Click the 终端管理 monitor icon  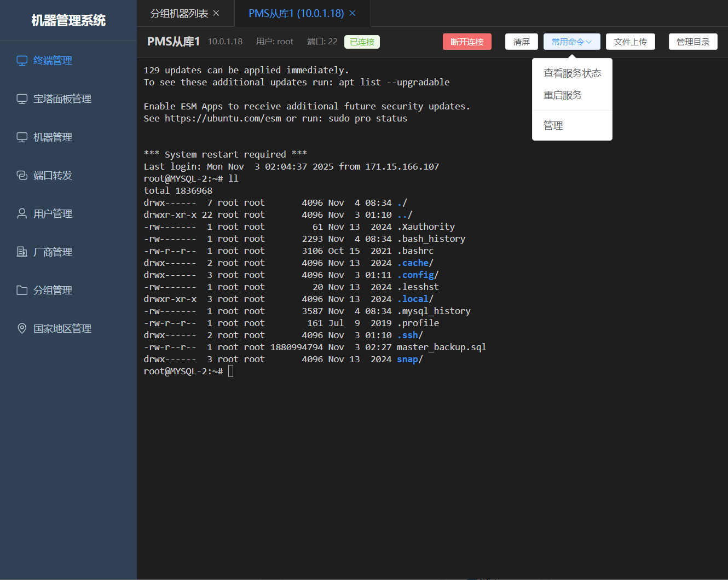(x=22, y=61)
